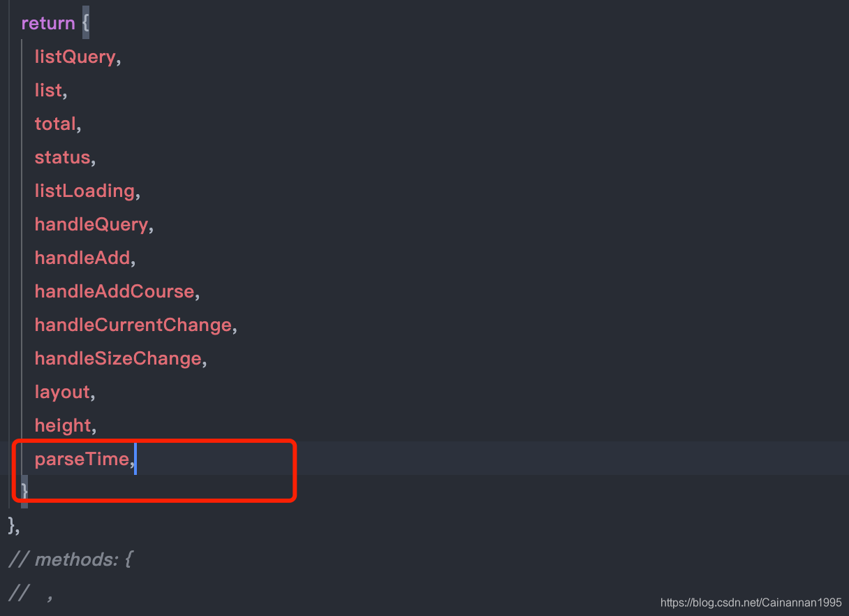
Task: Click the listQuery identifier
Action: 75,57
